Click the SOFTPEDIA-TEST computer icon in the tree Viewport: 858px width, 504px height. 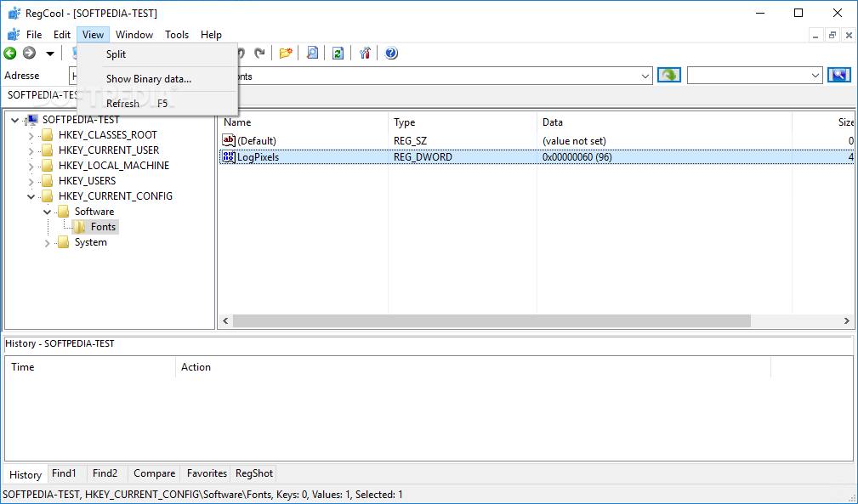pyautogui.click(x=31, y=120)
